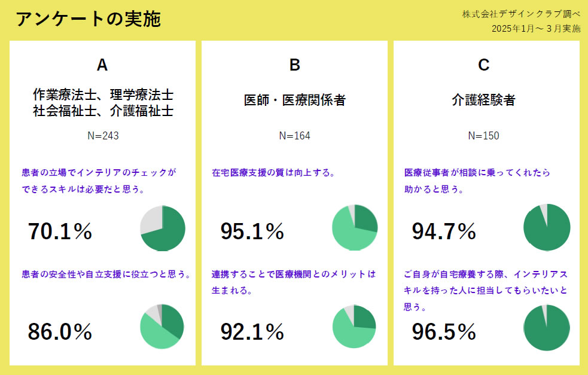Click the 在宅医療支援の質は向上する question text

point(273,173)
